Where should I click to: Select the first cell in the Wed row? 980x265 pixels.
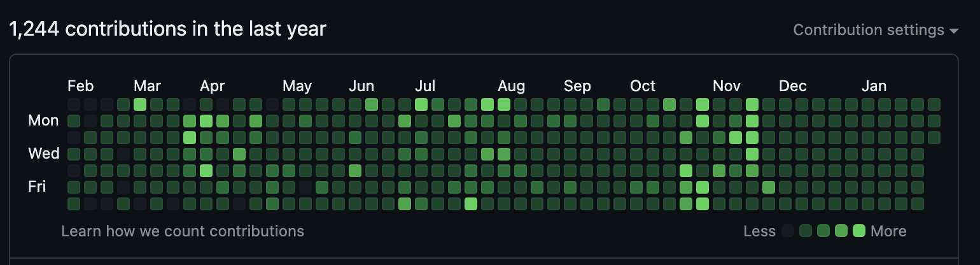coord(74,154)
